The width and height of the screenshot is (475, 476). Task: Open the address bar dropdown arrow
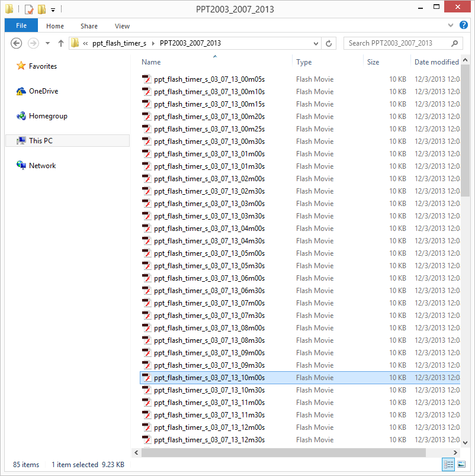(x=316, y=43)
